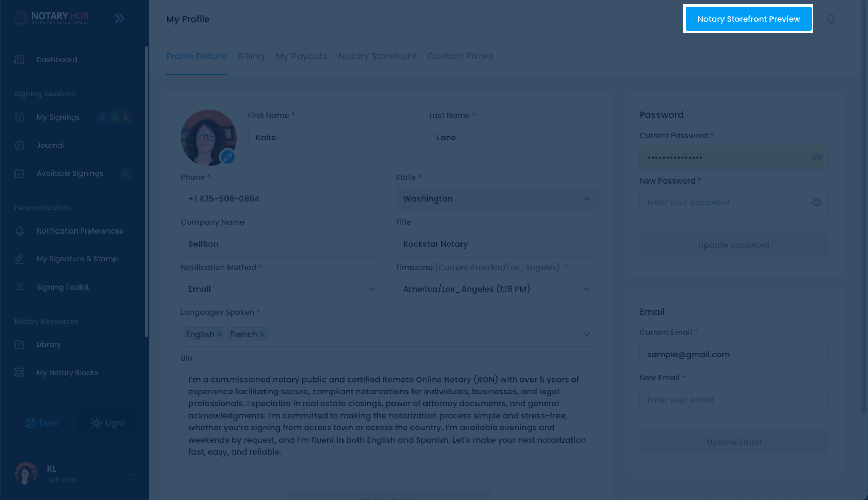Open the State dropdown showing Washington
The image size is (868, 500).
497,199
